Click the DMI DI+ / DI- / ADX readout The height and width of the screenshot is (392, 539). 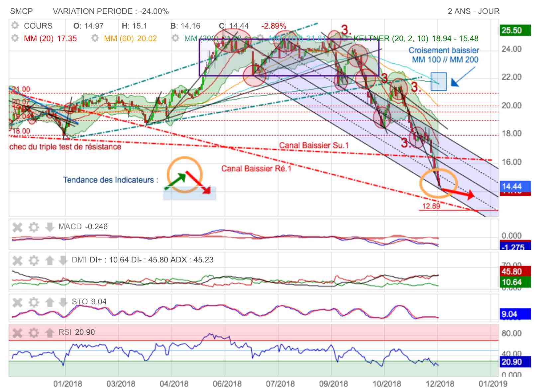click(143, 260)
